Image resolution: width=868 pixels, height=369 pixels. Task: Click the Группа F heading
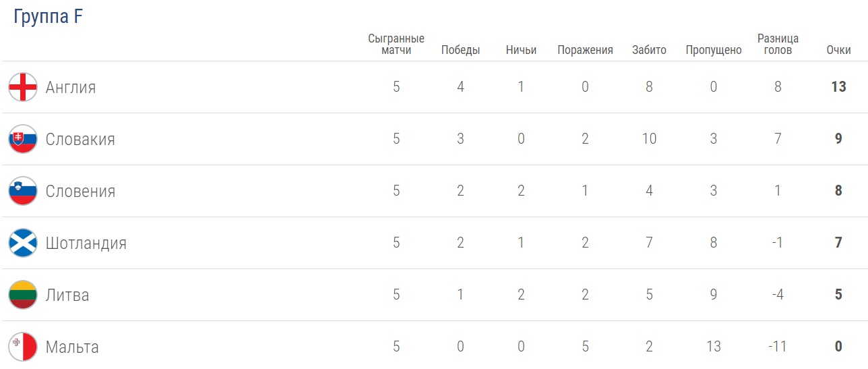pos(48,17)
